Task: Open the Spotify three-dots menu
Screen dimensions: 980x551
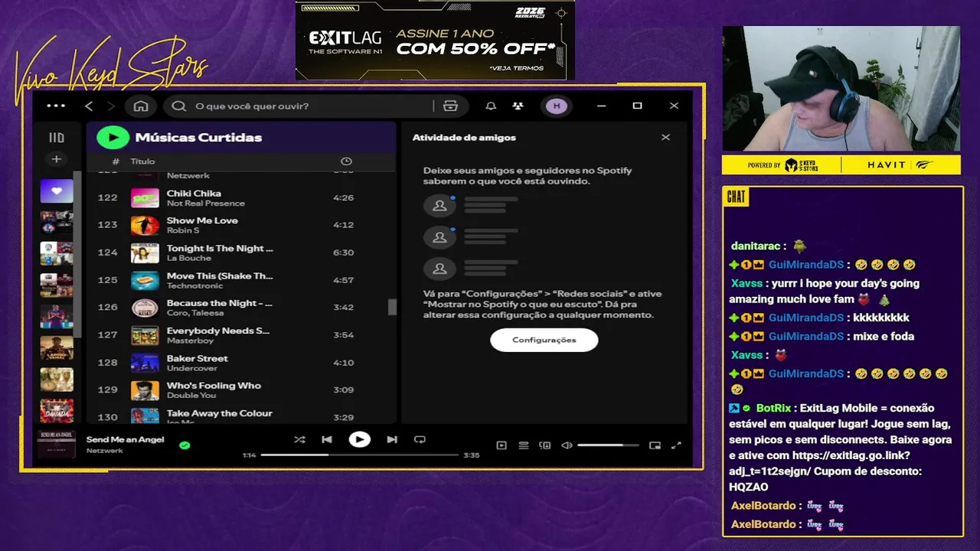Action: [x=56, y=106]
